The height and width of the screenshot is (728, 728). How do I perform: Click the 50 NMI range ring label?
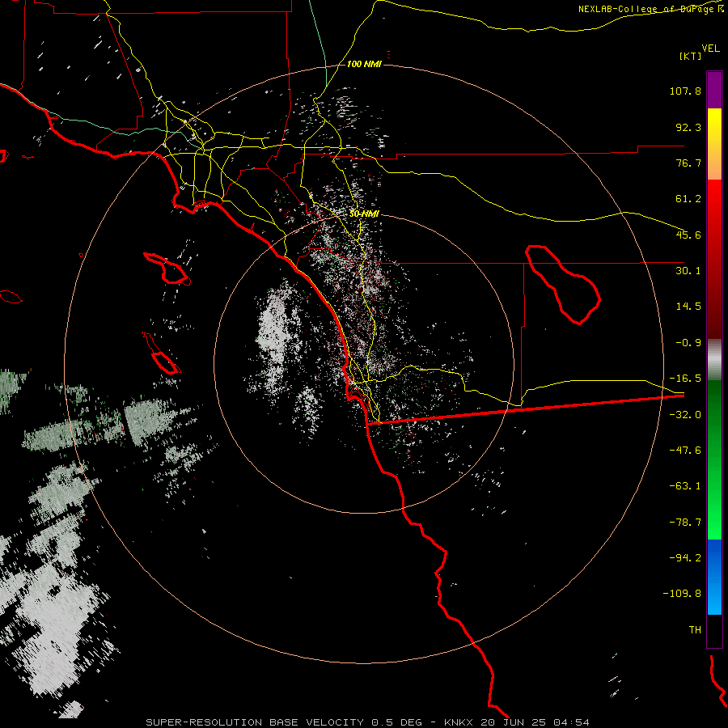click(x=364, y=214)
